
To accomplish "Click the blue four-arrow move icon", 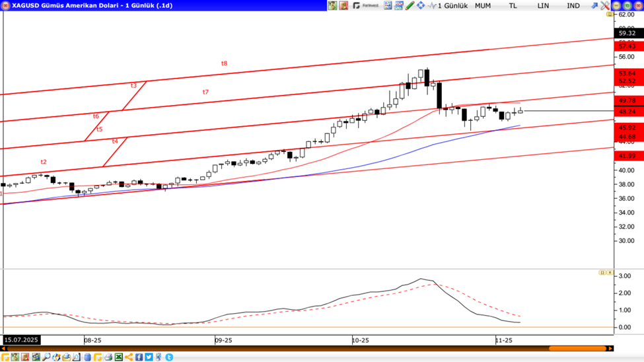I will (421, 5).
